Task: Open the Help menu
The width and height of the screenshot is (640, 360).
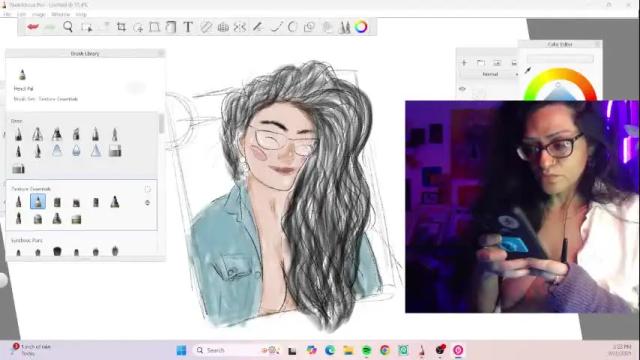Action: pos(81,14)
